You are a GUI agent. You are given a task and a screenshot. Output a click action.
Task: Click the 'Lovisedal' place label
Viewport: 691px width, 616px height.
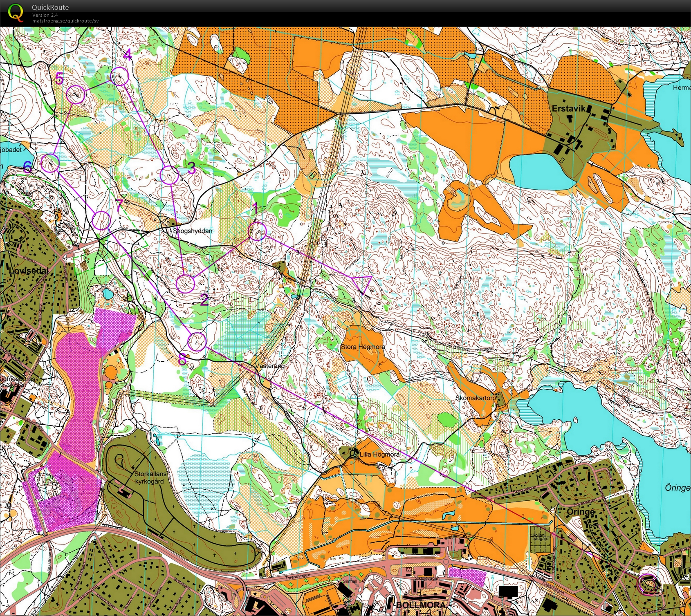pos(29,271)
